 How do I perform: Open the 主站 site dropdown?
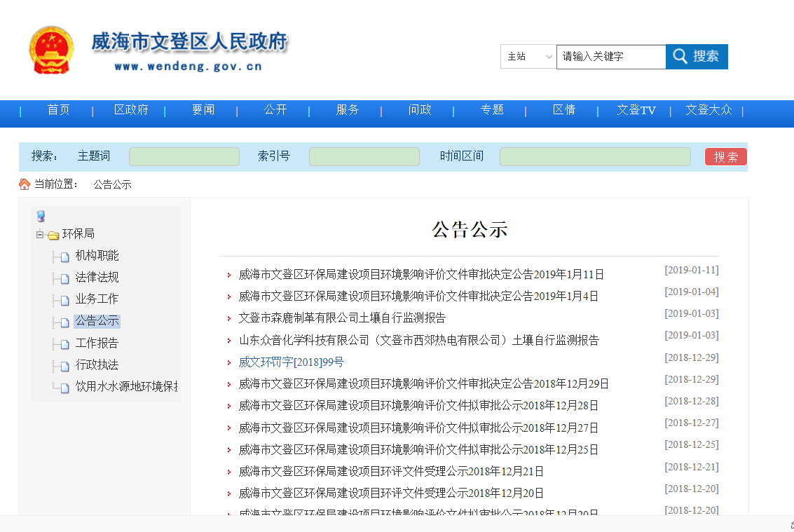(528, 57)
